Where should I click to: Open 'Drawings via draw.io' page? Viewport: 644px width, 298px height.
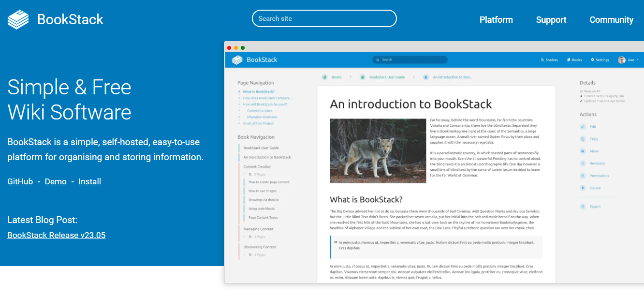[263, 199]
